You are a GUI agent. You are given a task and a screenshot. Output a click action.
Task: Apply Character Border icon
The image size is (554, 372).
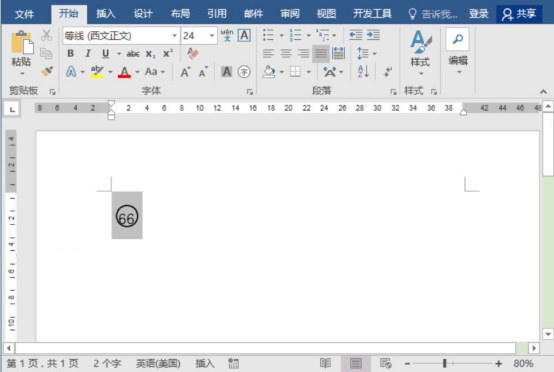[x=244, y=35]
